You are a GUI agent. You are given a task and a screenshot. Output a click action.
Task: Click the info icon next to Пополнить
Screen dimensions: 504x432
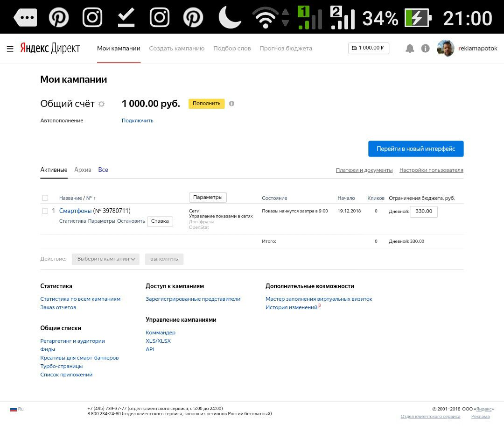coord(231,104)
